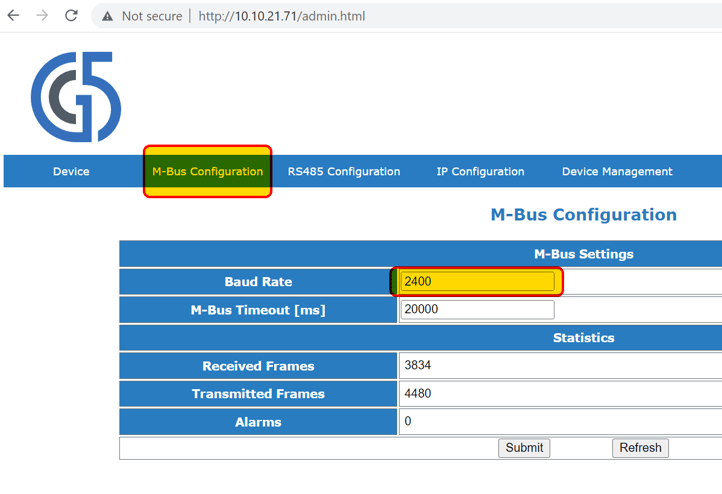Click the Baud Rate row label
Image resolution: width=722 pixels, height=494 pixels.
point(258,282)
